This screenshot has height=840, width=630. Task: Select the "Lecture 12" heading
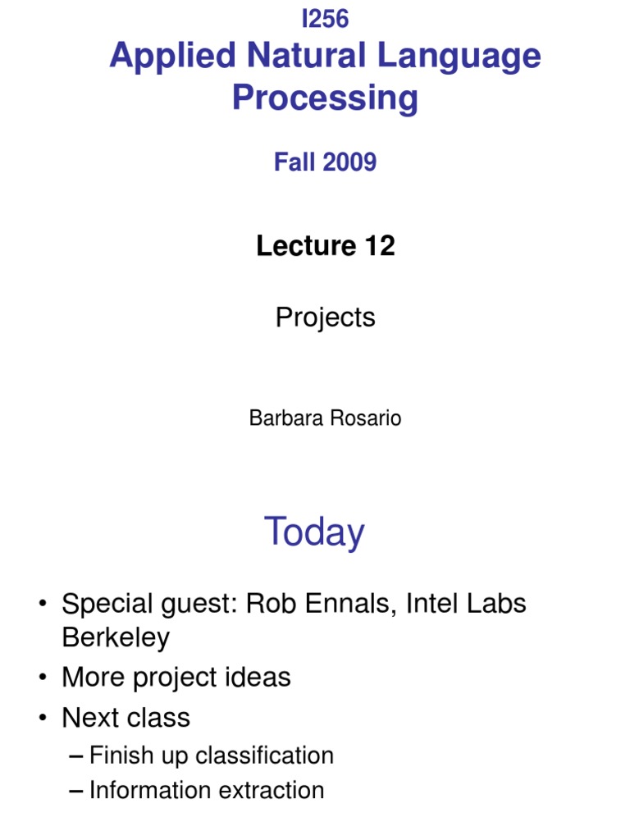tap(326, 245)
